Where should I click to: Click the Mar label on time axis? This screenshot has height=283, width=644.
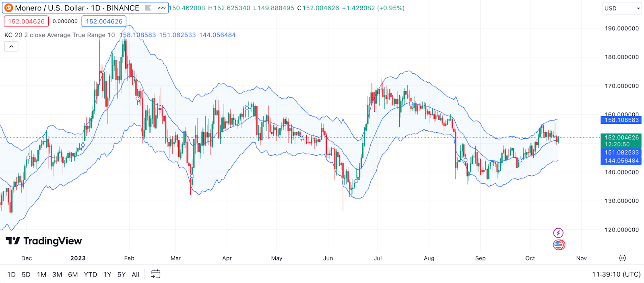pos(175,258)
